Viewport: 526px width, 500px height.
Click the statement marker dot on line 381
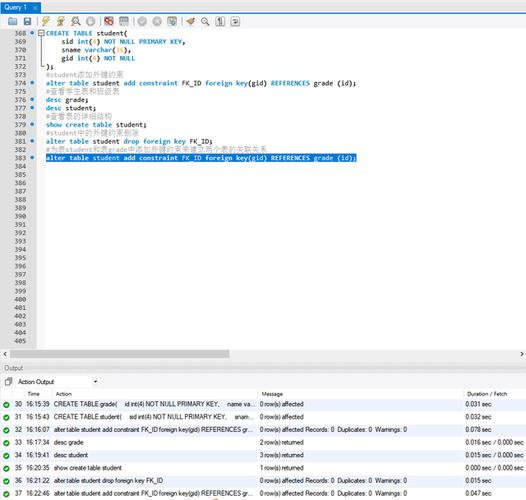33,141
